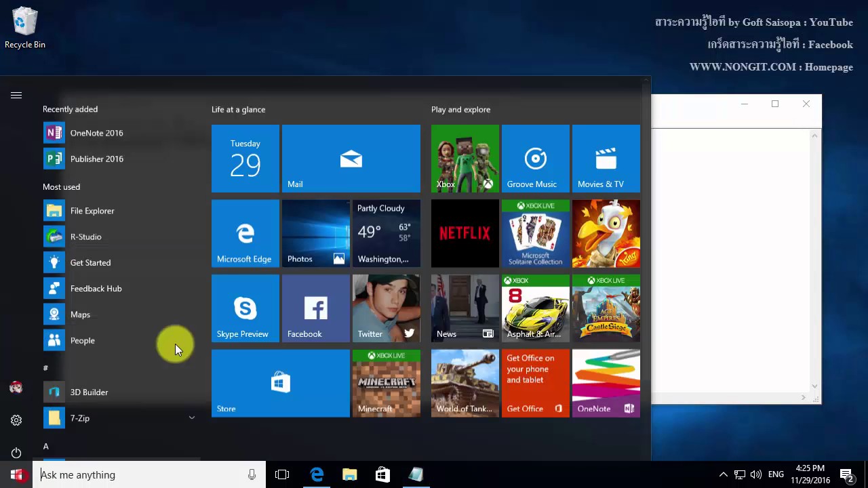
Task: Open File Explorer from Most used
Action: coord(121,211)
